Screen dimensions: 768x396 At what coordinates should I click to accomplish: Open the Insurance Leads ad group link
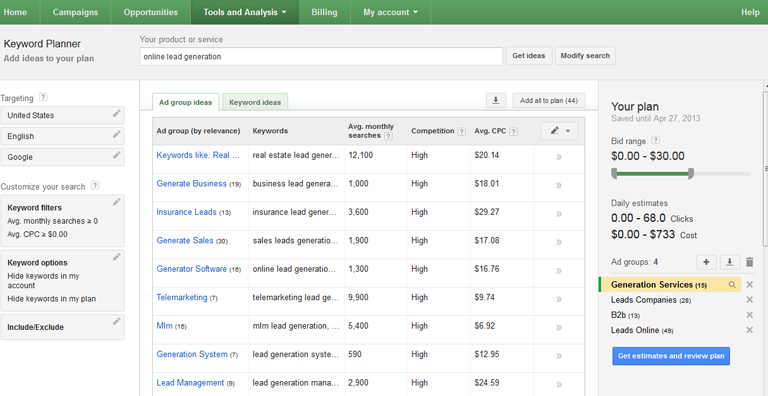pos(187,212)
